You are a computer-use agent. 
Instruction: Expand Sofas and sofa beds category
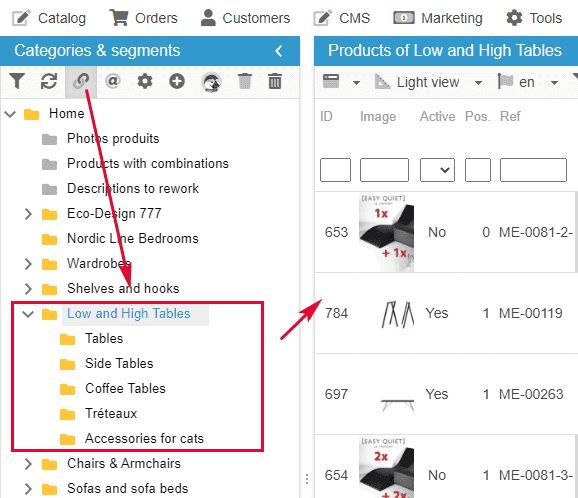pos(28,489)
